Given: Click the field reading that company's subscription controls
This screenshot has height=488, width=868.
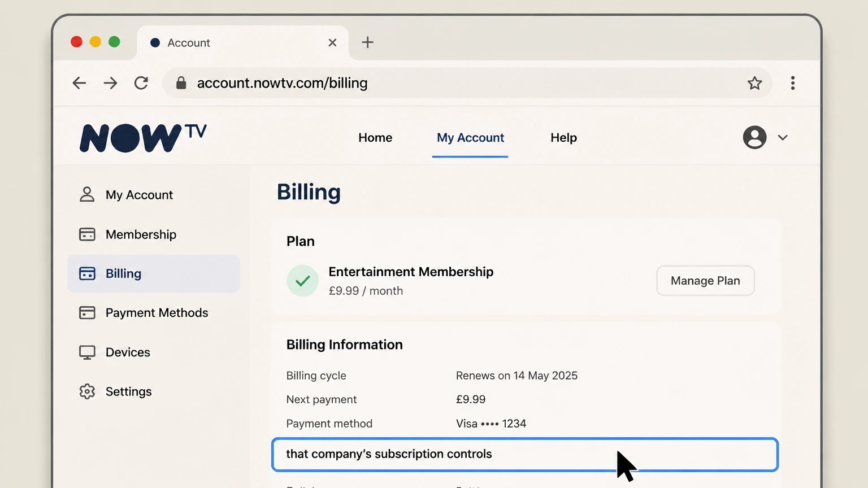Looking at the screenshot, I should click(525, 455).
